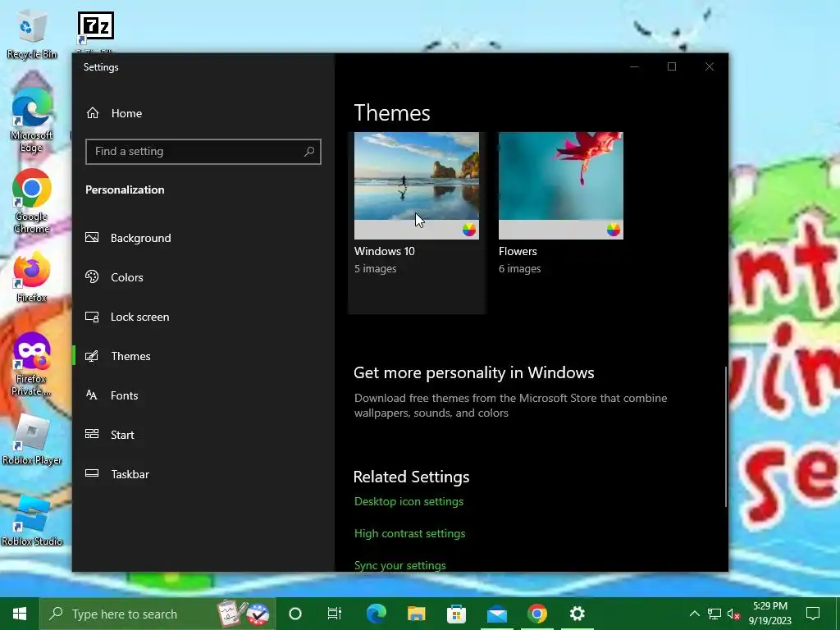Open the notification Action Center icon
This screenshot has height=630, width=840.
tap(813, 614)
